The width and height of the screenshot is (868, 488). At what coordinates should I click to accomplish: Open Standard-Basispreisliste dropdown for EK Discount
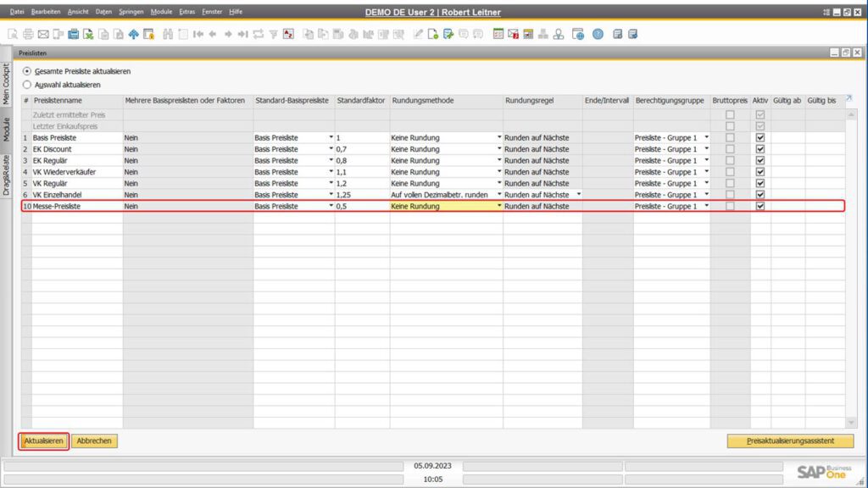tap(331, 149)
